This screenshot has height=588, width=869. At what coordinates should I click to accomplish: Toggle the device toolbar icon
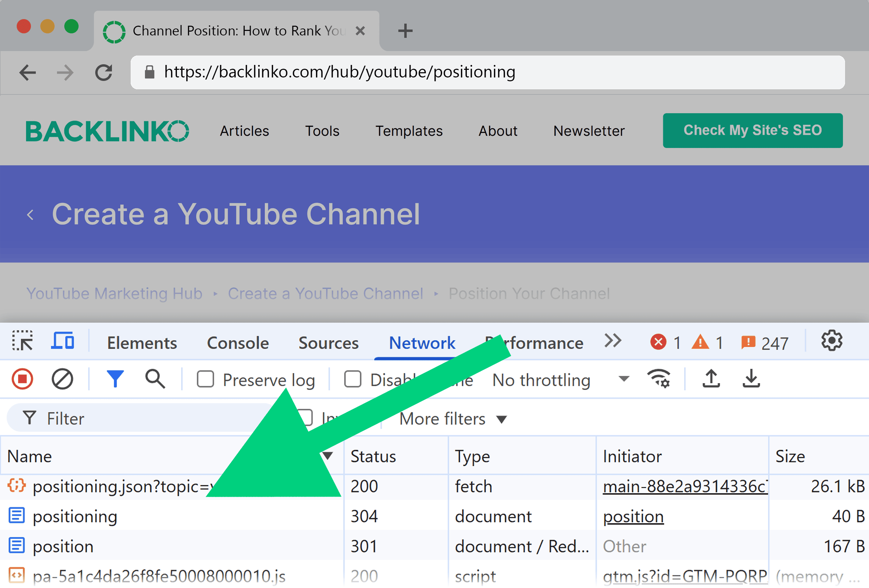pyautogui.click(x=62, y=341)
